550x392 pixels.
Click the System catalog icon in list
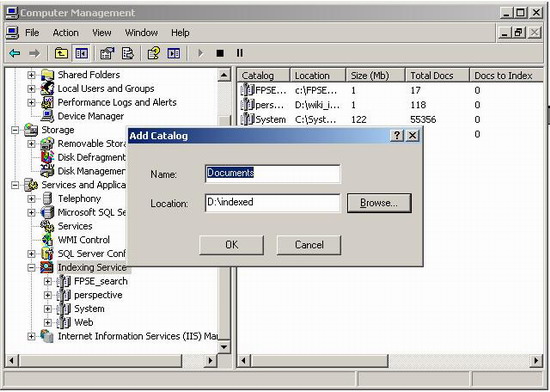click(247, 119)
